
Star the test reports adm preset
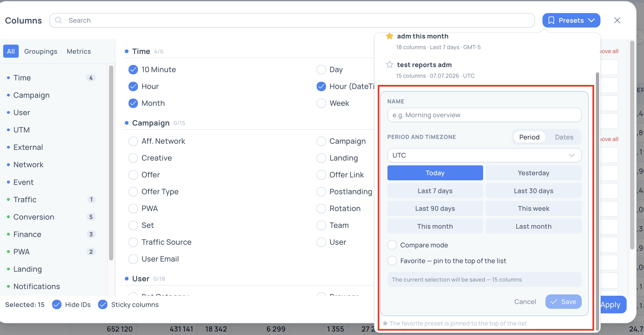pyautogui.click(x=389, y=65)
